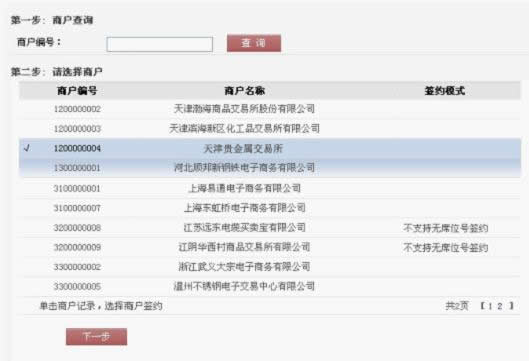This screenshot has width=529, height=361.
Task: Select merchant number 3100000001
Action: click(x=77, y=188)
